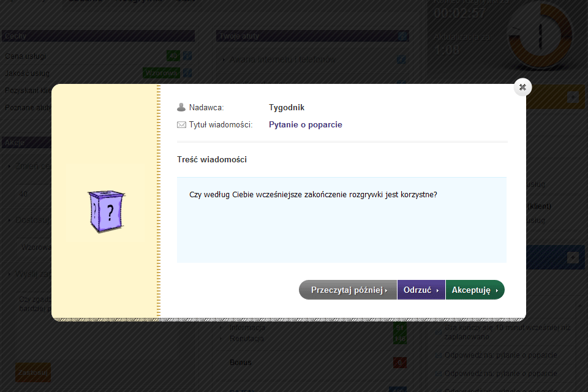Click the Cechy panel header

click(98, 36)
